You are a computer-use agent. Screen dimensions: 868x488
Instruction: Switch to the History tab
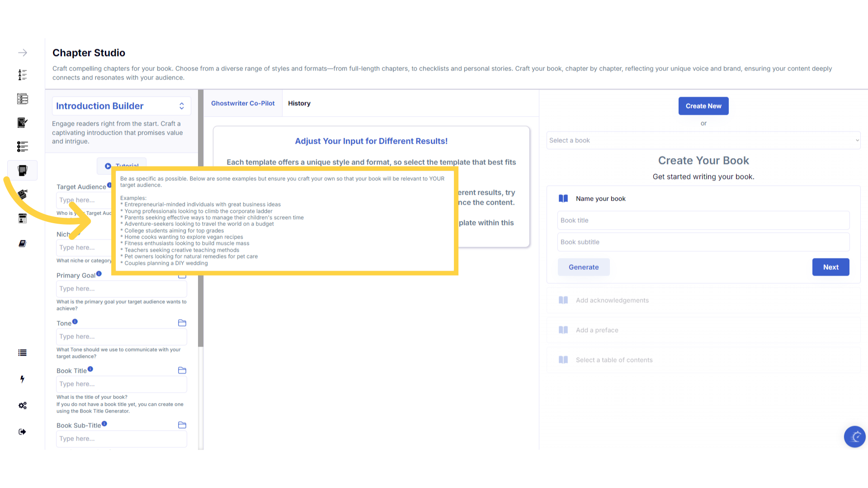[x=299, y=103]
